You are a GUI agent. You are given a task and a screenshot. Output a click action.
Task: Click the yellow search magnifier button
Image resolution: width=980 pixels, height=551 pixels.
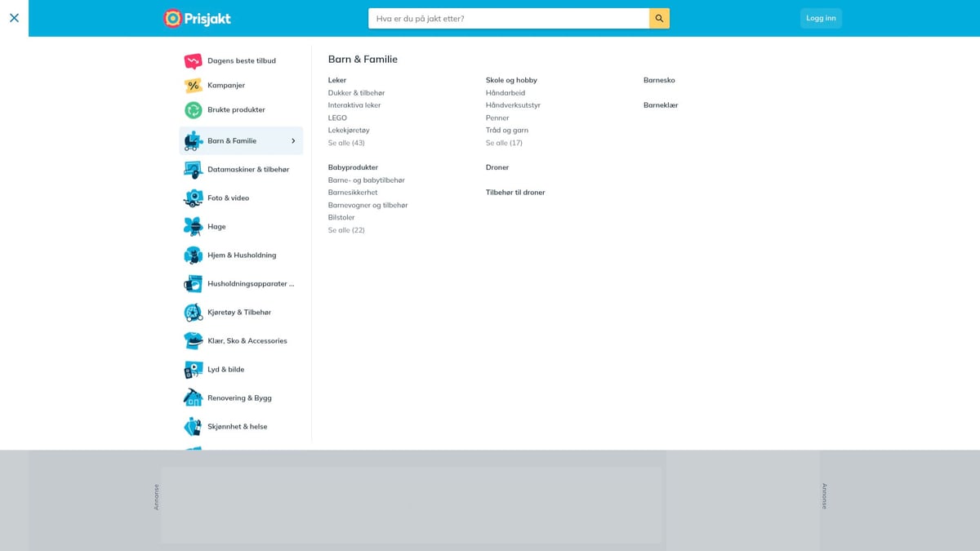pyautogui.click(x=659, y=18)
